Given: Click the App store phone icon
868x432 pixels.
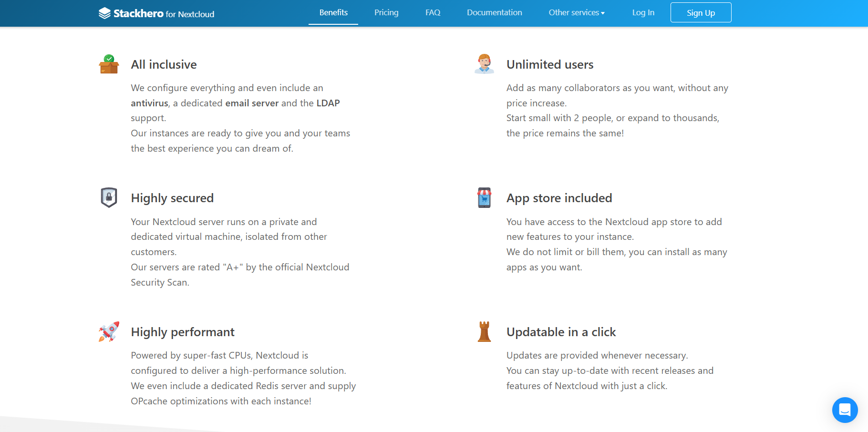Looking at the screenshot, I should (484, 197).
